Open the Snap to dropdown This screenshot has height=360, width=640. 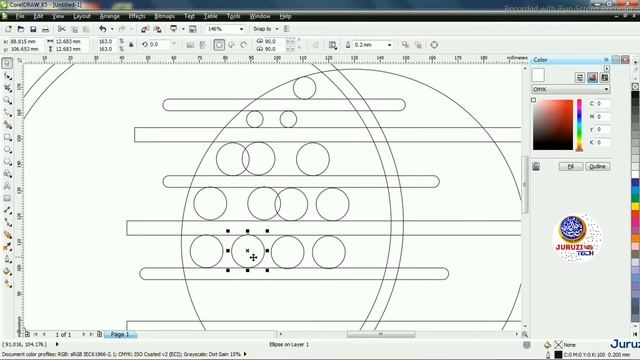(x=277, y=29)
